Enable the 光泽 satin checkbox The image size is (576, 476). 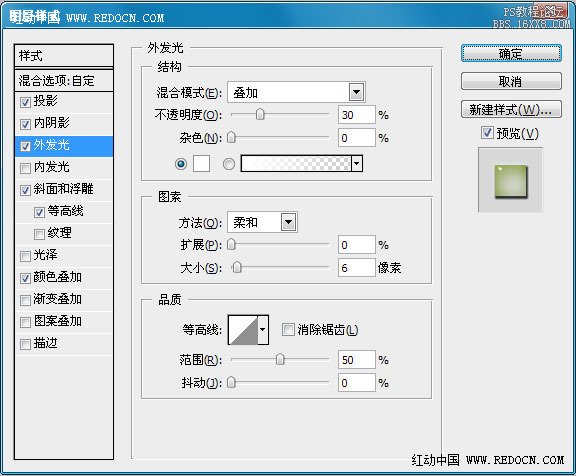click(25, 256)
